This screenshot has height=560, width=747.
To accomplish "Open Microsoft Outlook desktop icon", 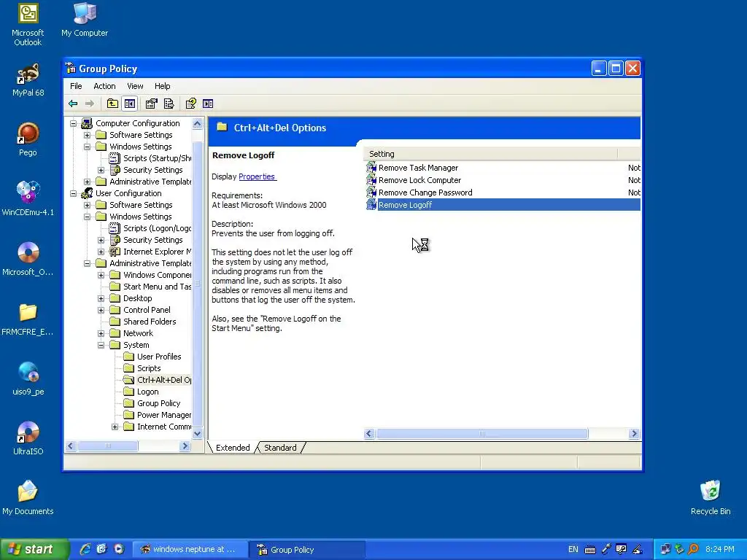I will [x=28, y=25].
